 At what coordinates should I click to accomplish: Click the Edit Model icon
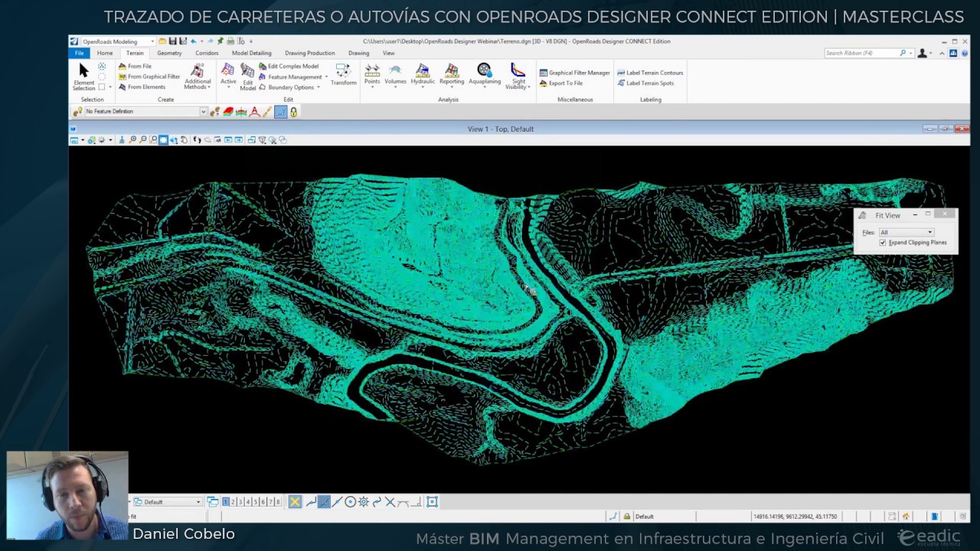[247, 77]
